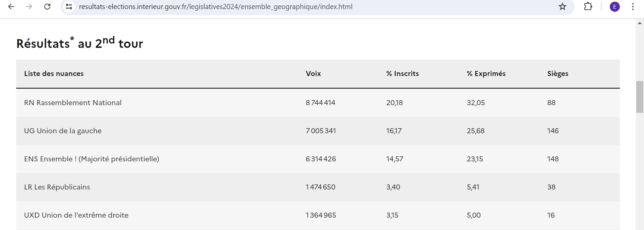Click the Sièges column header
Image resolution: width=644 pixels, height=230 pixels.
(557, 74)
